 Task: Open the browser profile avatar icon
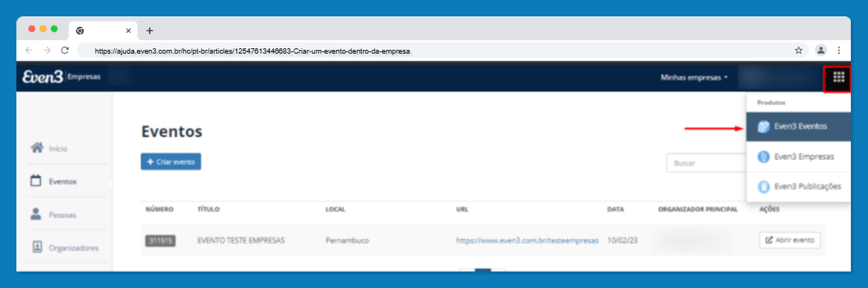click(x=821, y=51)
